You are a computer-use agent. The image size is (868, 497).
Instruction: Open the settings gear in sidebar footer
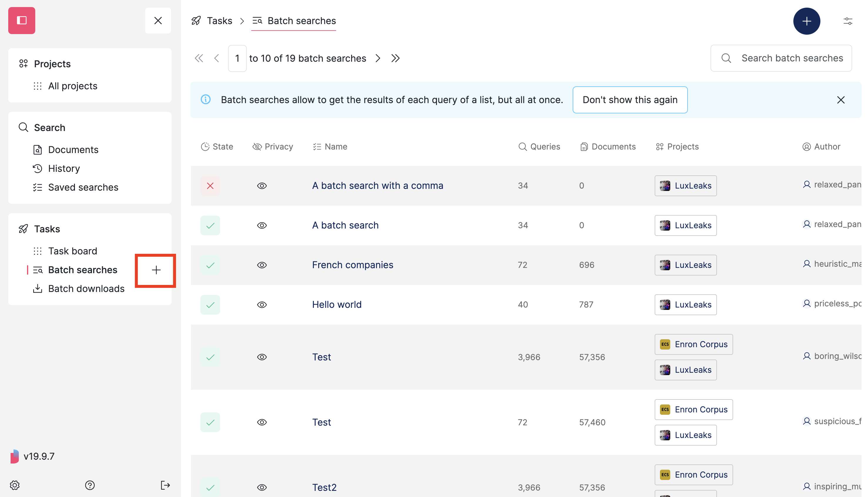14,485
